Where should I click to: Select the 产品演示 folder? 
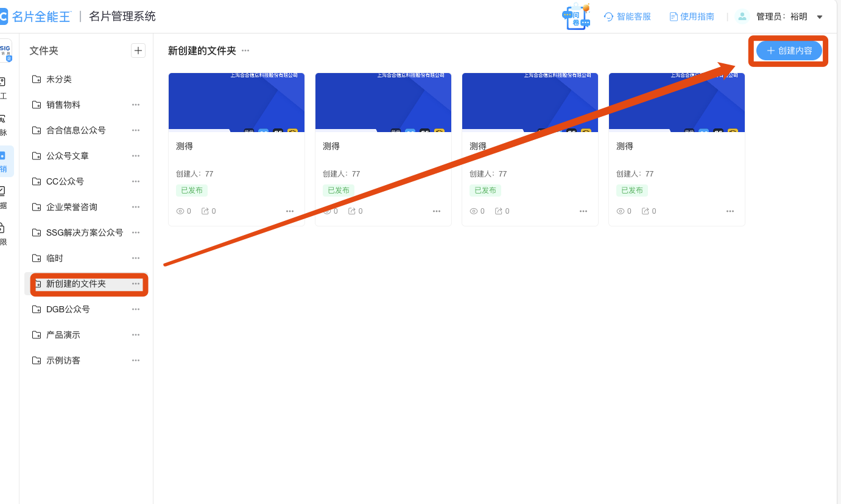coord(86,335)
